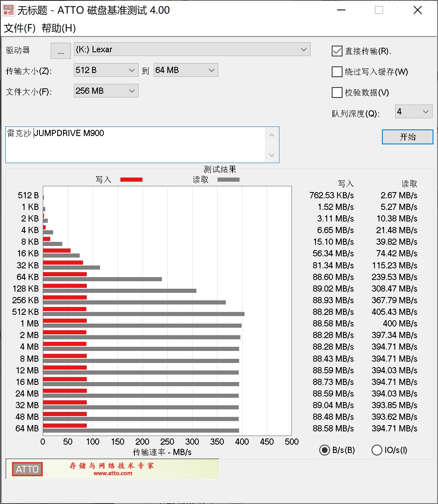This screenshot has width=438, height=504.
Task: Click the scroll down arrow in description box
Action: coord(272,155)
